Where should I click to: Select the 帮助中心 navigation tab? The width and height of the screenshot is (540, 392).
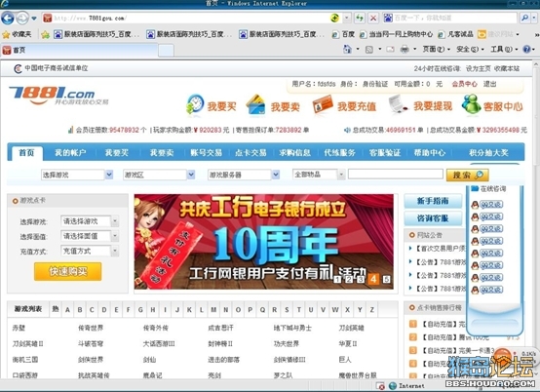430,152
